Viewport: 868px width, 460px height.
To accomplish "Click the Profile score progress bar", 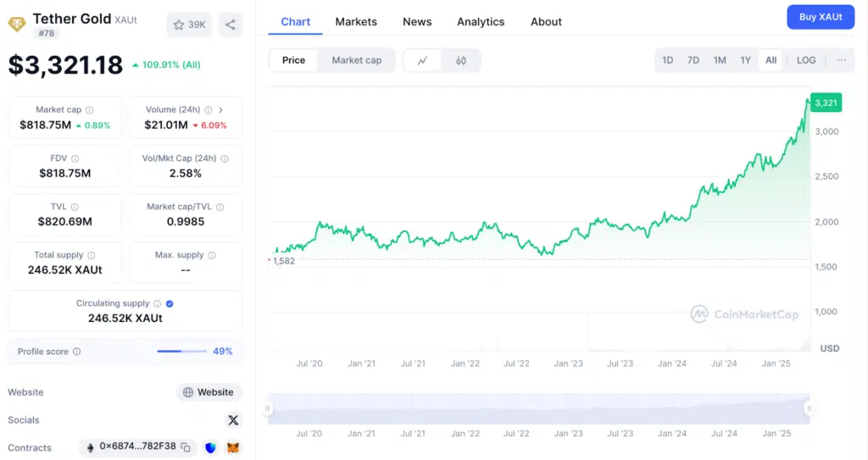I will pyautogui.click(x=181, y=352).
